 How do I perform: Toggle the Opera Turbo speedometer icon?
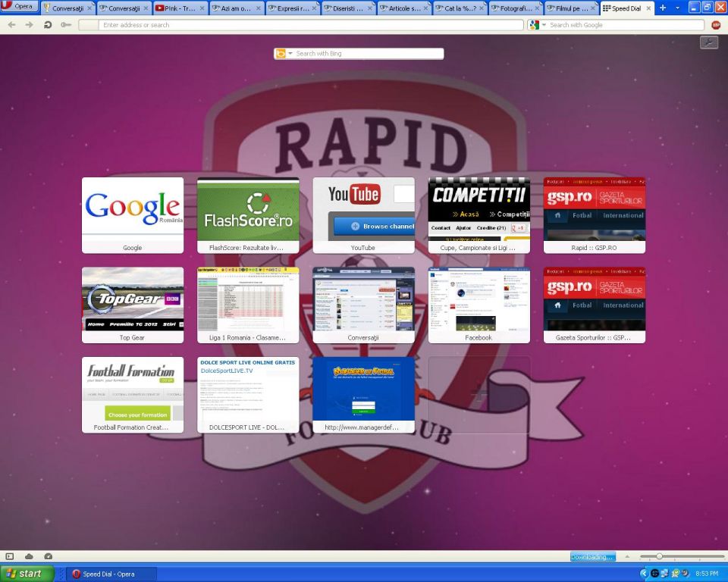(48, 556)
